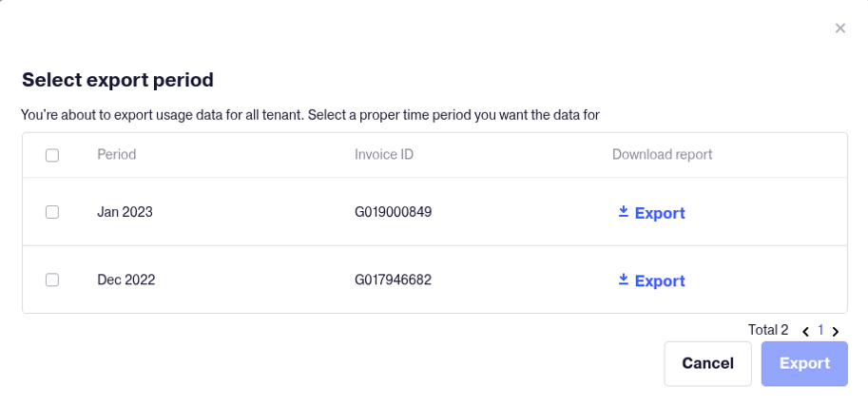Image resolution: width=868 pixels, height=406 pixels.
Task: Click the download arrow icon for Dec 2022
Action: pyautogui.click(x=624, y=280)
